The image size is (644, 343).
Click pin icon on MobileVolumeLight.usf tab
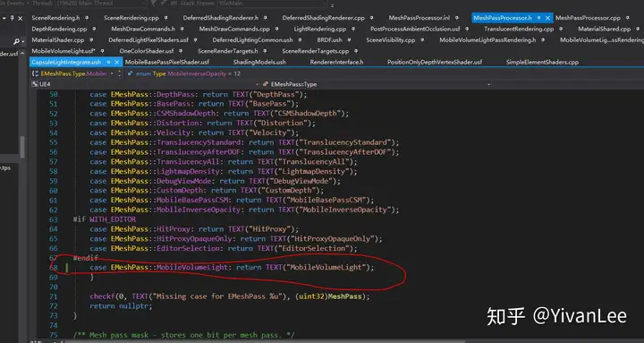pos(102,51)
